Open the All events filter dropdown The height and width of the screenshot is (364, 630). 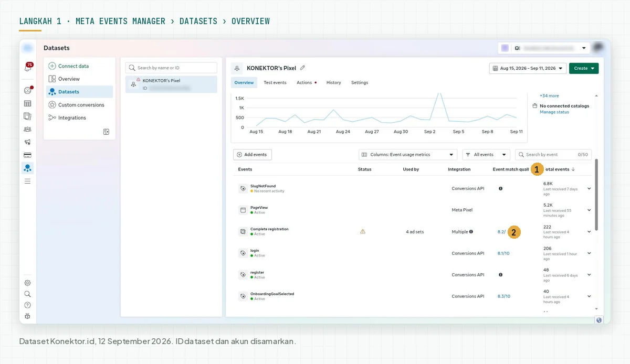tap(486, 155)
